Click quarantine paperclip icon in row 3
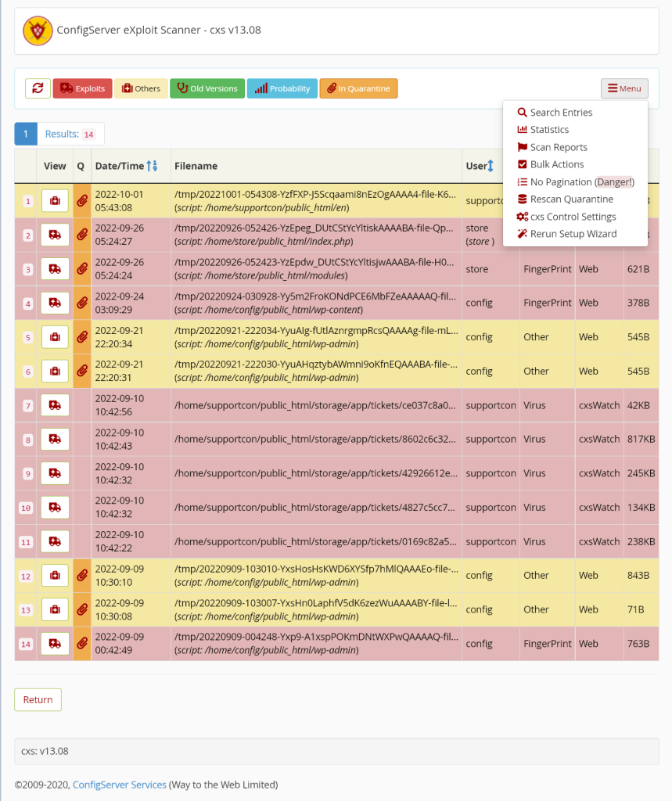 [x=81, y=269]
